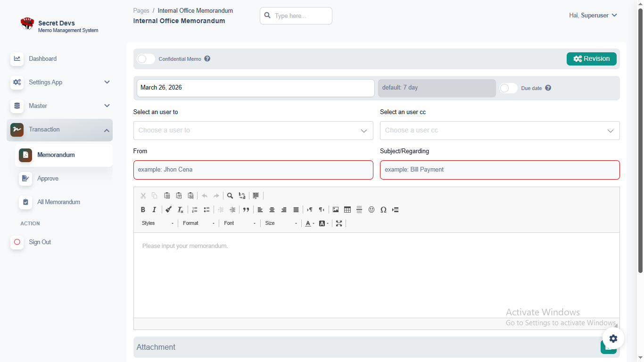
Task: Open the editor's Find tool
Action: tap(230, 196)
